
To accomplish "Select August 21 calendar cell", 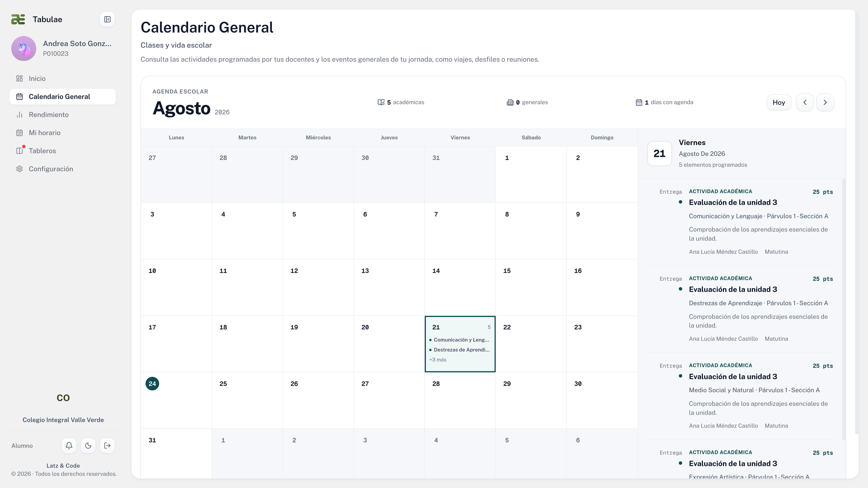I will pos(460,344).
